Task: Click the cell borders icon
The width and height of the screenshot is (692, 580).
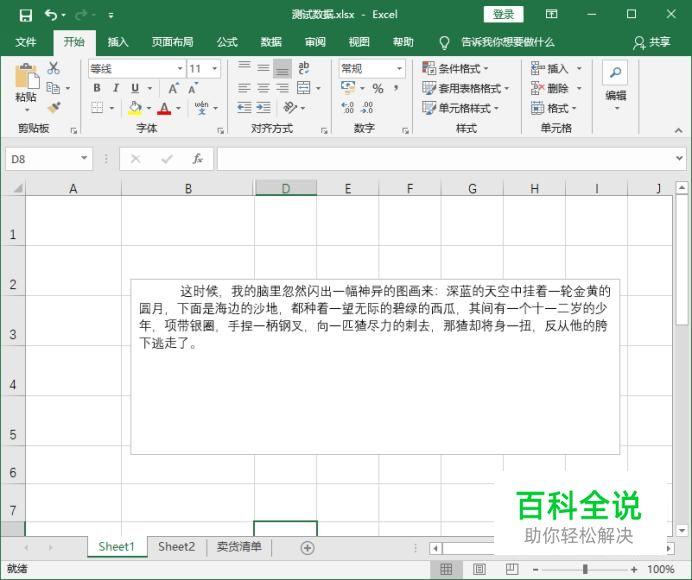Action: coord(97,108)
